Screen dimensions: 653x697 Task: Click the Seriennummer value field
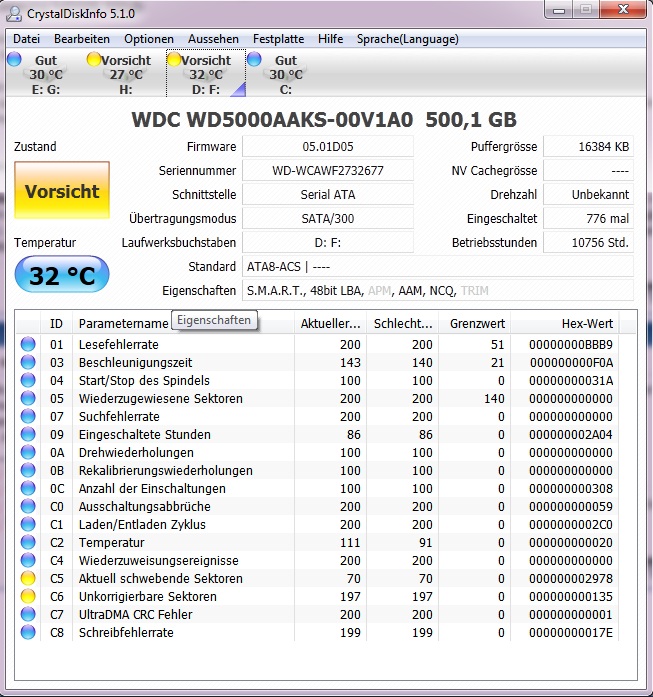pos(328,171)
